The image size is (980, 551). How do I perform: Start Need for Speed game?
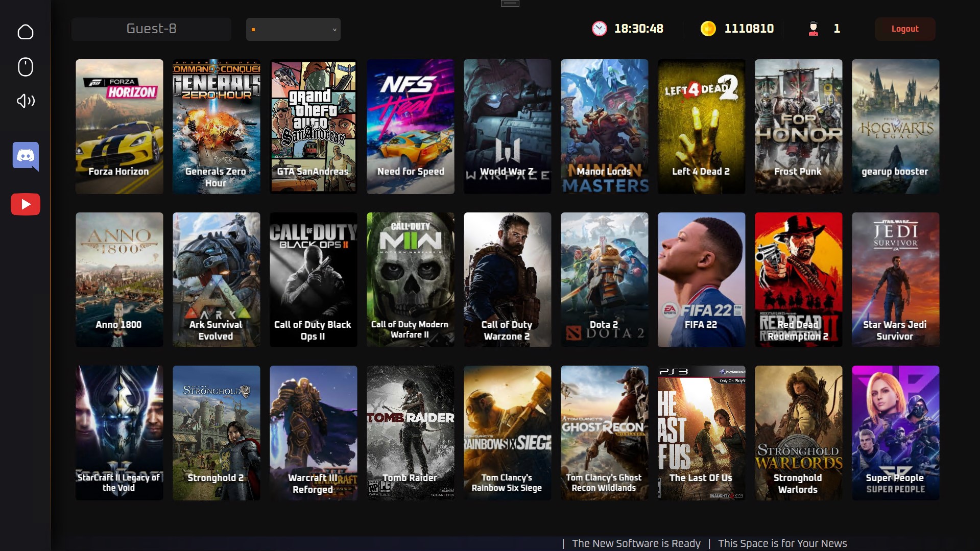click(x=411, y=127)
